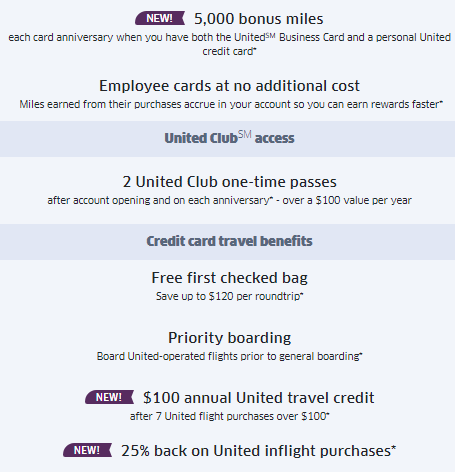This screenshot has width=455, height=472.
Task: Click the Credit card travel benefits section header
Action: point(229,241)
